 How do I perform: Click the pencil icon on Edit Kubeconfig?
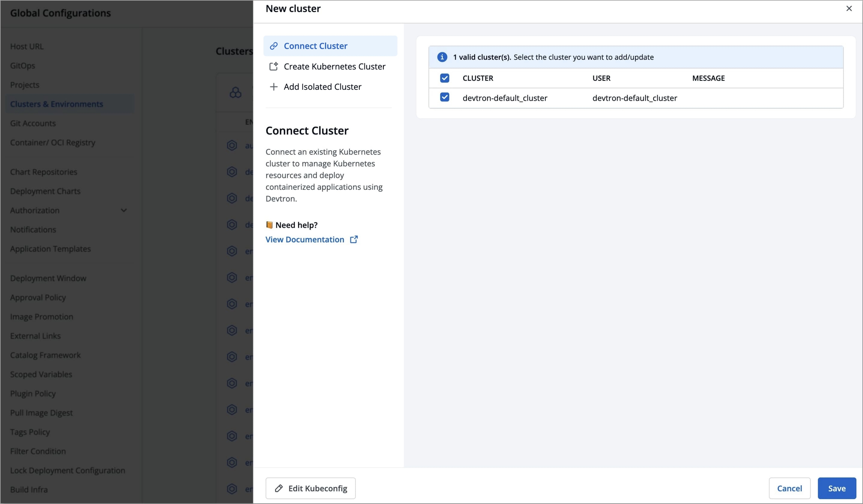279,488
